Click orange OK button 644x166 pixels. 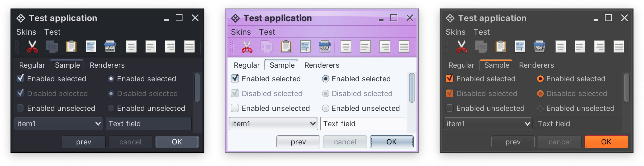click(606, 142)
